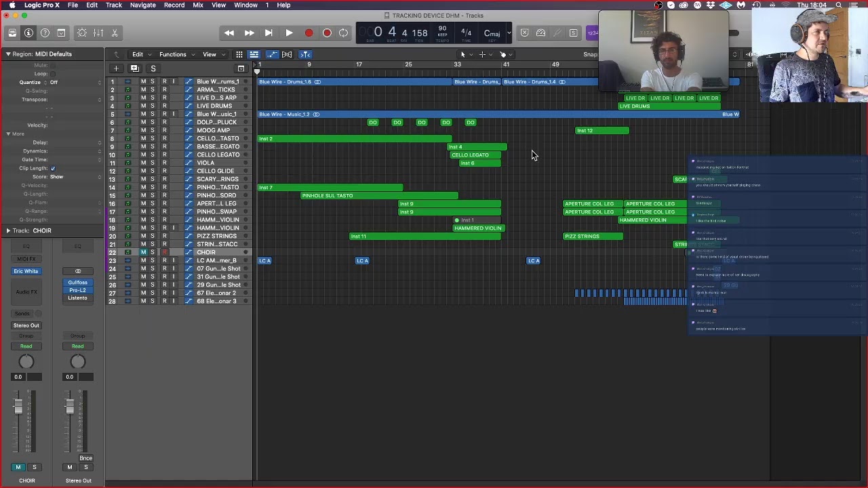Click the track area up-arrow back icon
The height and width of the screenshot is (488, 868).
tap(117, 54)
